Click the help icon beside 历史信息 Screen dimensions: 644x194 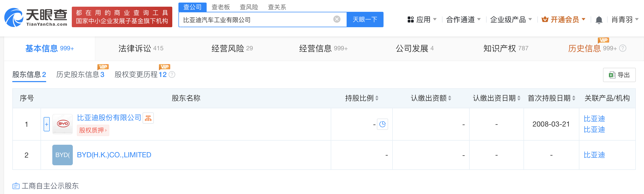coord(623,48)
